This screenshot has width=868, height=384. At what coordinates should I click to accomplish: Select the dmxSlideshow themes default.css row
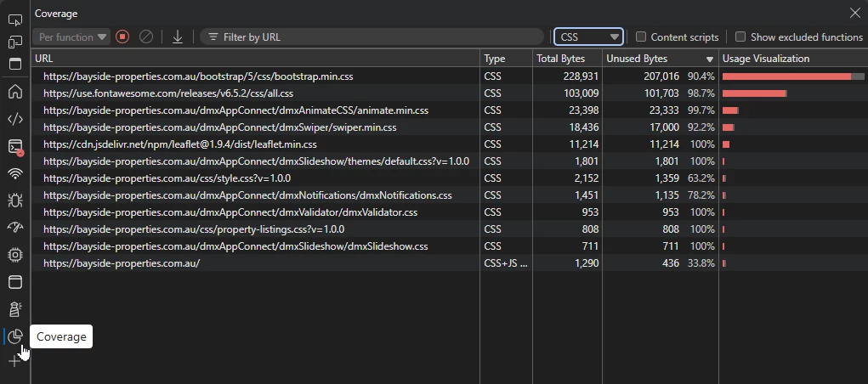pos(450,161)
